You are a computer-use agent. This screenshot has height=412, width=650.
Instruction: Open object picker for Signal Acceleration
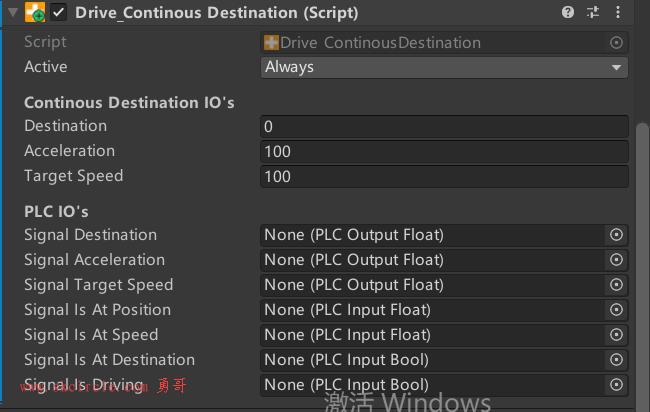pos(616,260)
